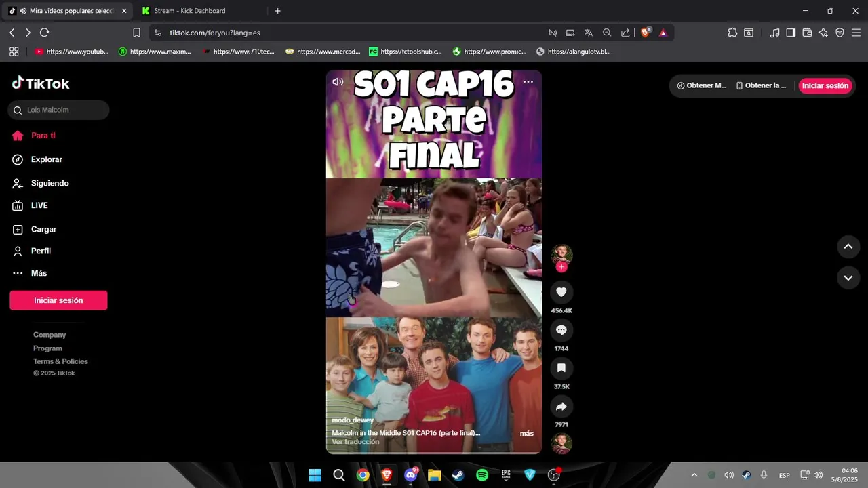Viewport: 868px width, 488px height.
Task: Open comments on the video
Action: 561,330
